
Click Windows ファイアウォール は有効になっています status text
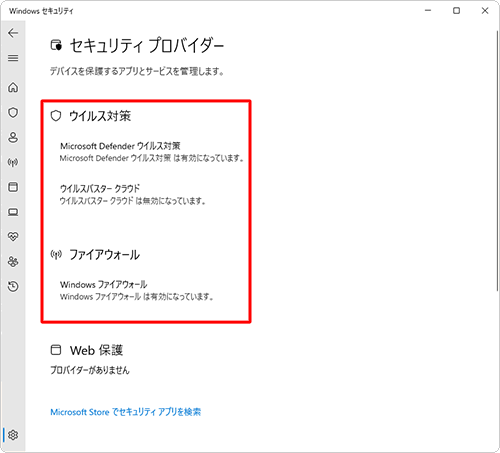click(x=136, y=296)
